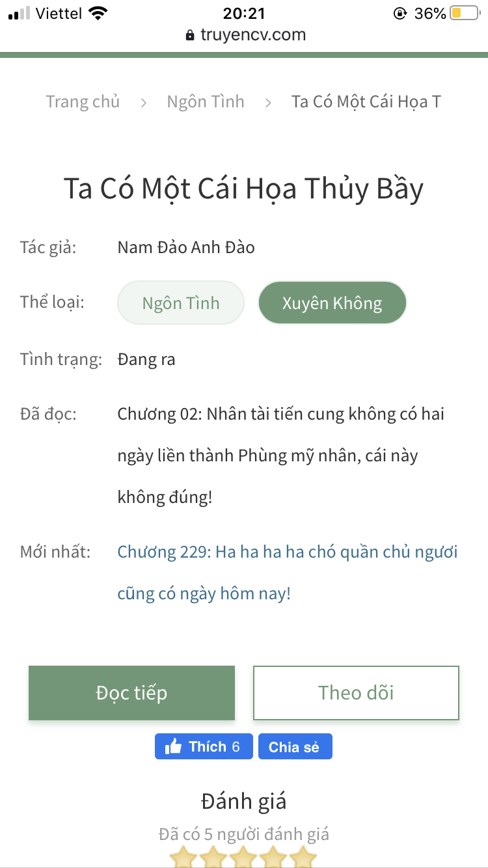The height and width of the screenshot is (868, 488).
Task: Tap the first rating star
Action: pos(183,858)
